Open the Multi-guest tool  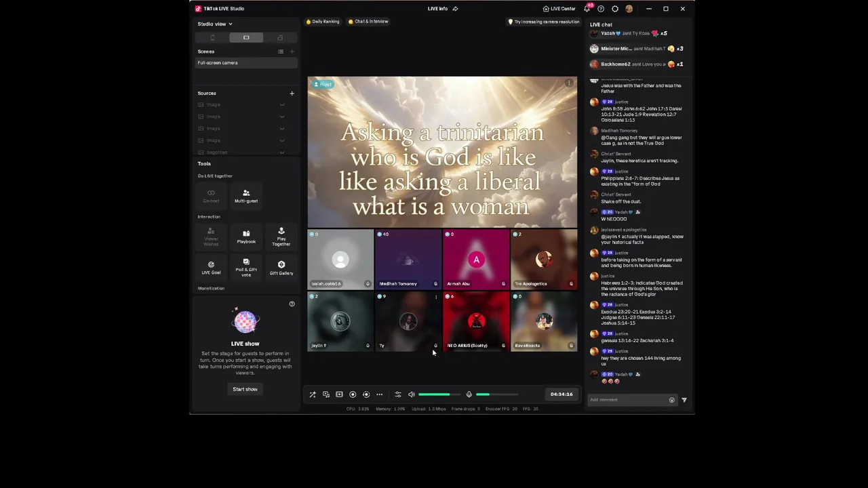(246, 197)
